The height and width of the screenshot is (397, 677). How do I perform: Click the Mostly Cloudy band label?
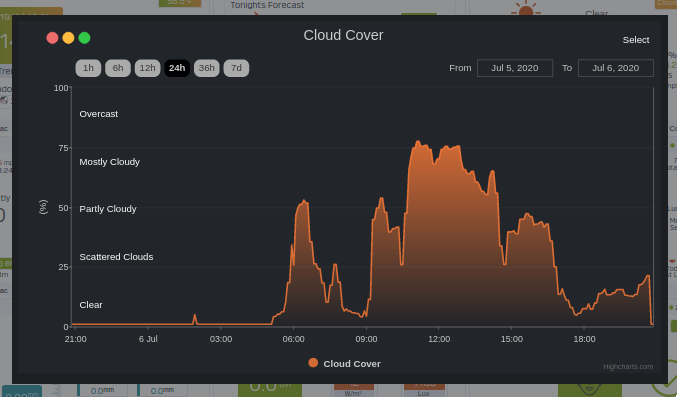(x=110, y=162)
